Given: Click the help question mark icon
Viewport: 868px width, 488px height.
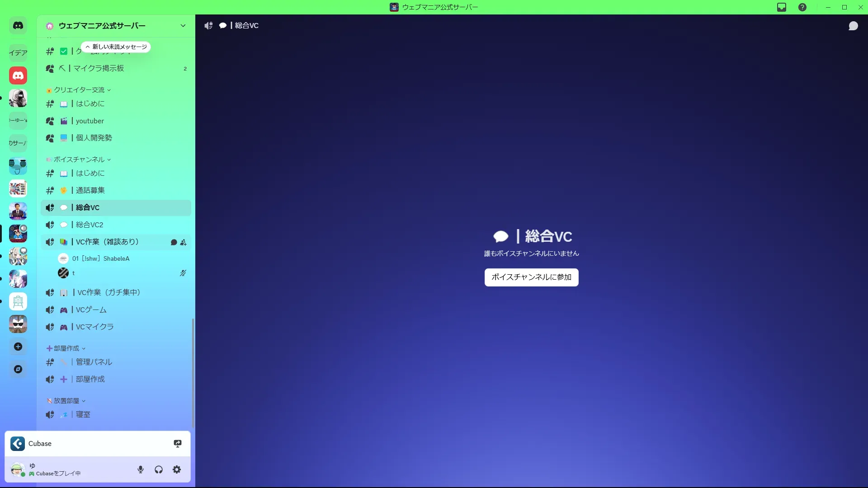Looking at the screenshot, I should 802,7.
